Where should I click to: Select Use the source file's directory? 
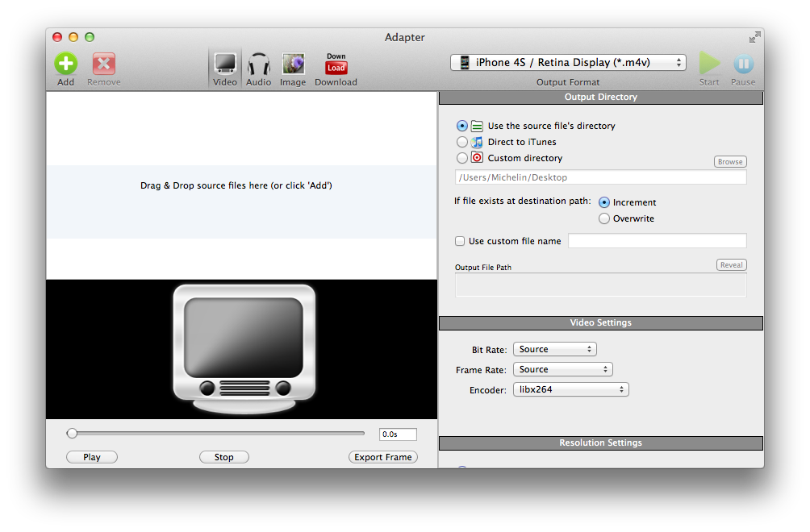tap(461, 126)
